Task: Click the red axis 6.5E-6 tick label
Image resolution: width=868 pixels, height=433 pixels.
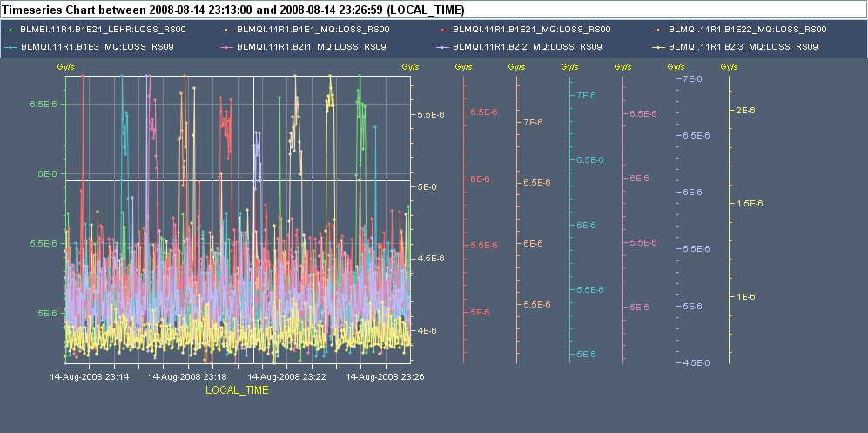Action: [x=484, y=112]
